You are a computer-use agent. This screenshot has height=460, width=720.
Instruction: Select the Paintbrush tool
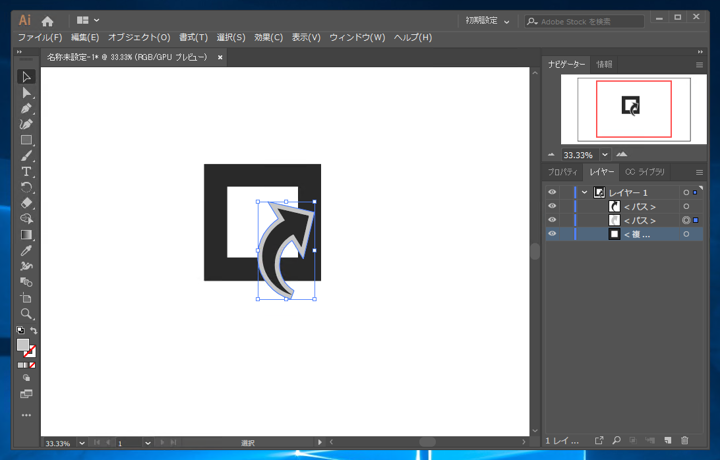[x=26, y=156]
